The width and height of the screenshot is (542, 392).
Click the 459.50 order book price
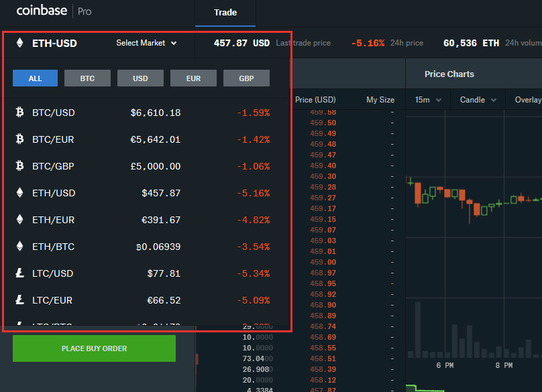pyautogui.click(x=323, y=123)
